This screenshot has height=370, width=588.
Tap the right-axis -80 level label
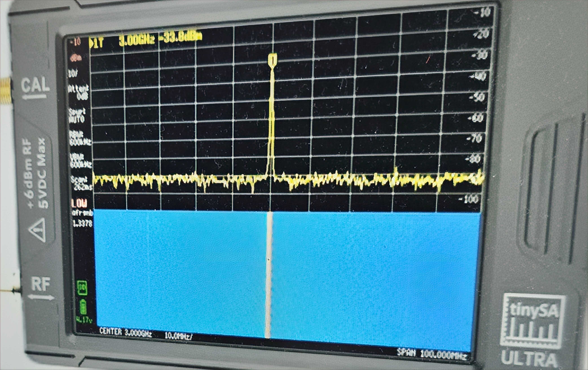click(x=473, y=159)
